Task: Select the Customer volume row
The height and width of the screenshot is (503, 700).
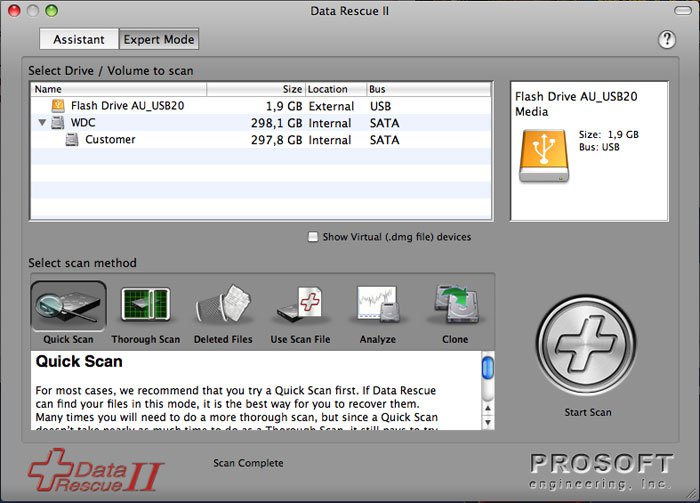Action: coord(110,140)
